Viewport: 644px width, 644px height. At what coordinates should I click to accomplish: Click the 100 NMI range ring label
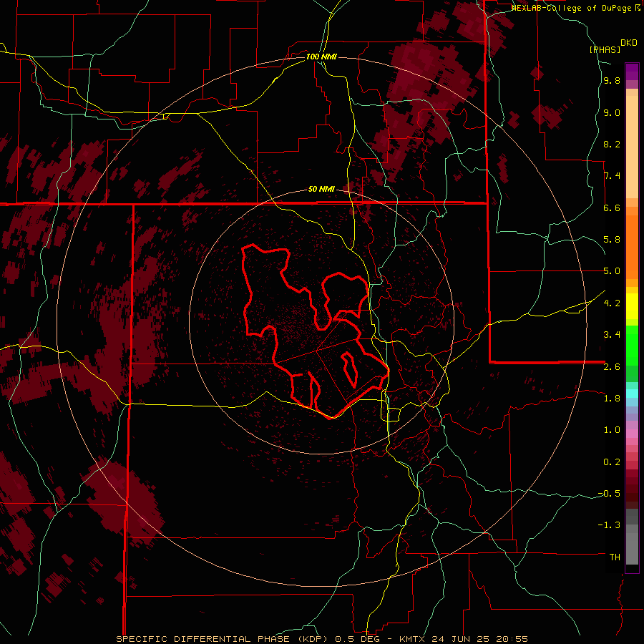tap(321, 57)
